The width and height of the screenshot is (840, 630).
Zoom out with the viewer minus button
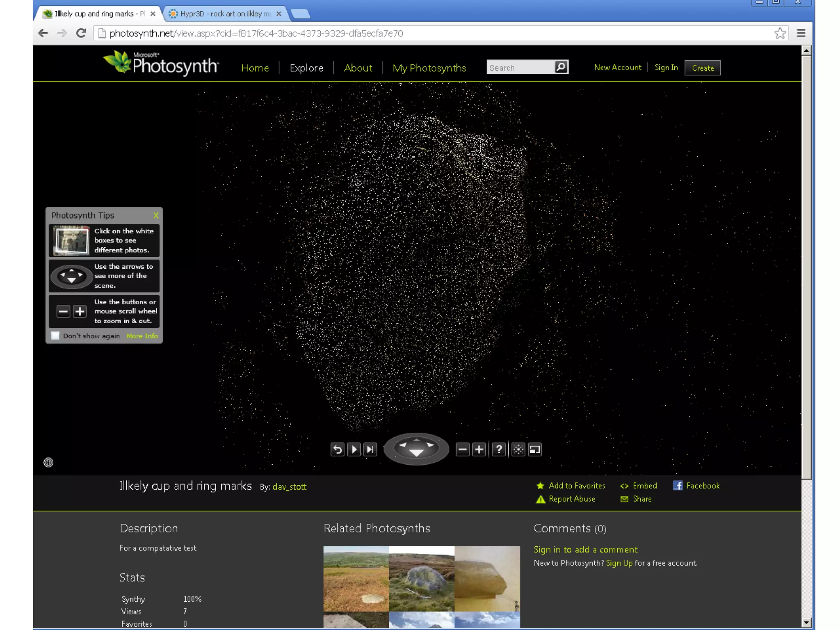point(462,450)
